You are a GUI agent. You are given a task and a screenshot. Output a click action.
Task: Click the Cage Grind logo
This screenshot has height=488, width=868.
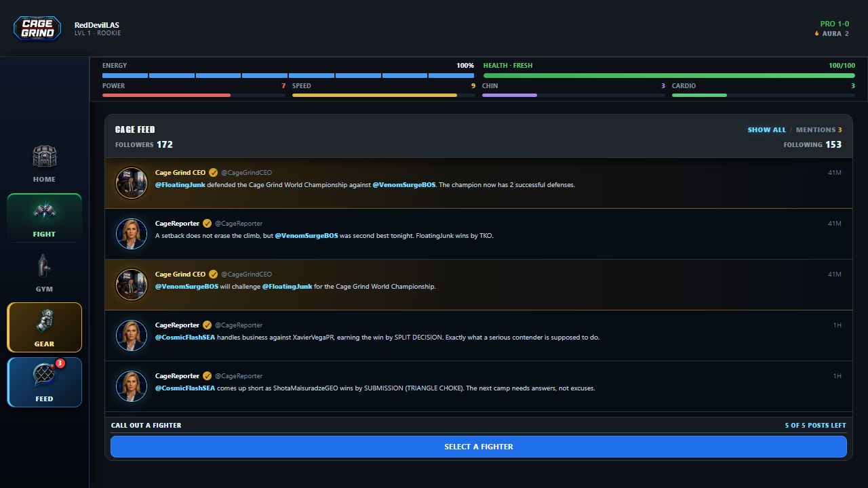tap(37, 28)
